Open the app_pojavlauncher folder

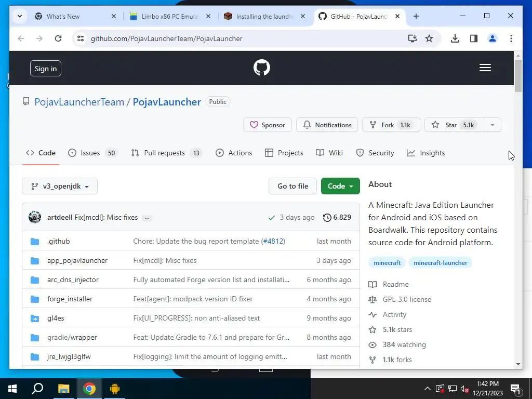click(x=77, y=261)
